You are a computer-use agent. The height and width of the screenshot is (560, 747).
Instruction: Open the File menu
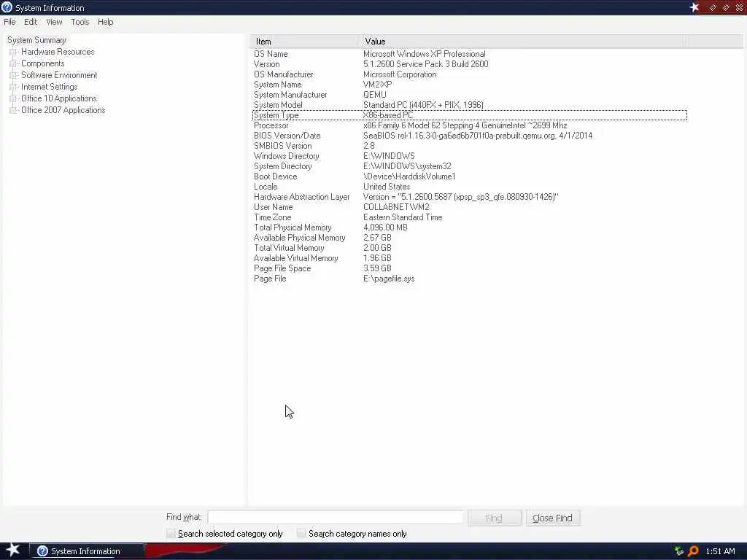[x=9, y=22]
